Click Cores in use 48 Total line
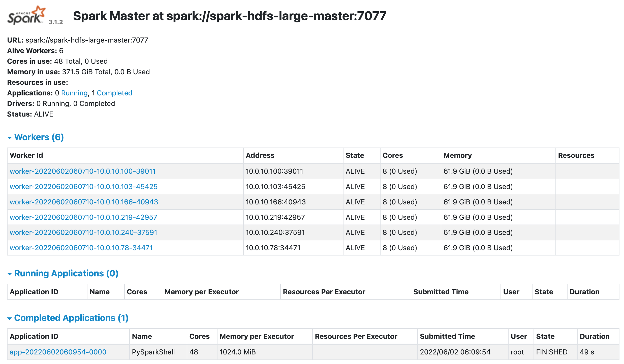 [x=57, y=61]
